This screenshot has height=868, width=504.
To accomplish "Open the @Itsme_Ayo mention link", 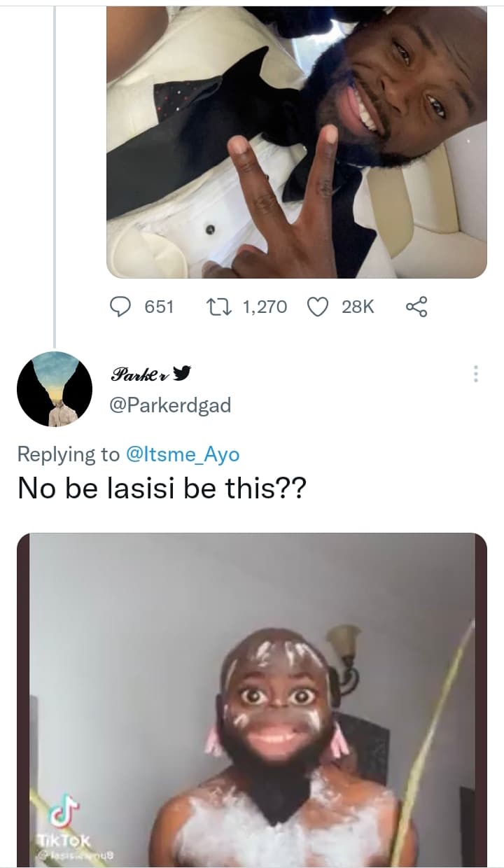I will [182, 454].
